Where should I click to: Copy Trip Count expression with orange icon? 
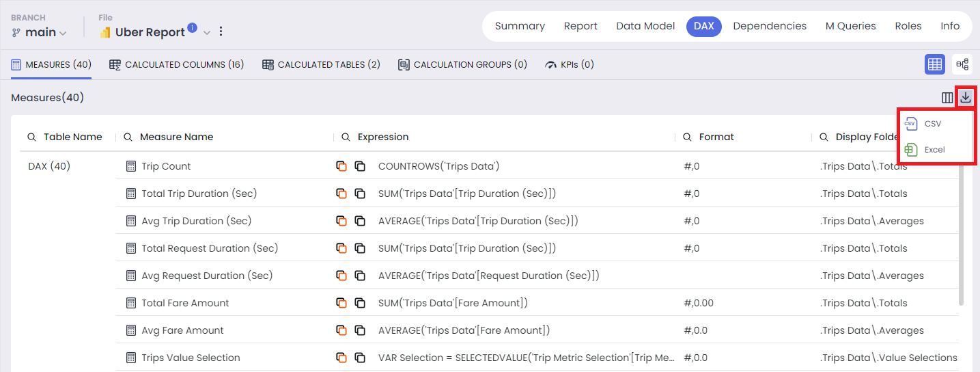[341, 166]
